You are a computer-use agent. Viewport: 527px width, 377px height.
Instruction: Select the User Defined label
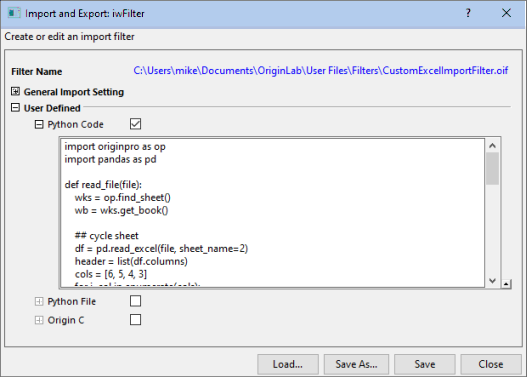[52, 108]
